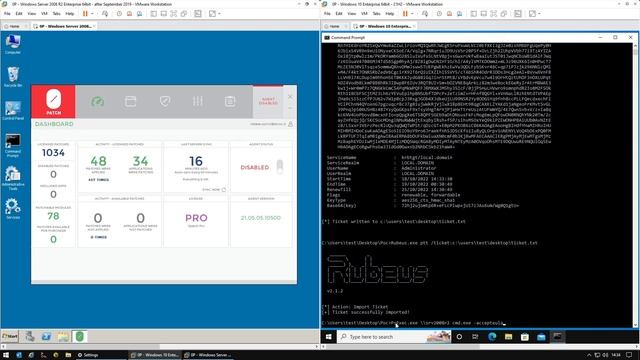Click the red 0patch PATCH logo
The width and height of the screenshot is (640, 360).
click(x=53, y=102)
